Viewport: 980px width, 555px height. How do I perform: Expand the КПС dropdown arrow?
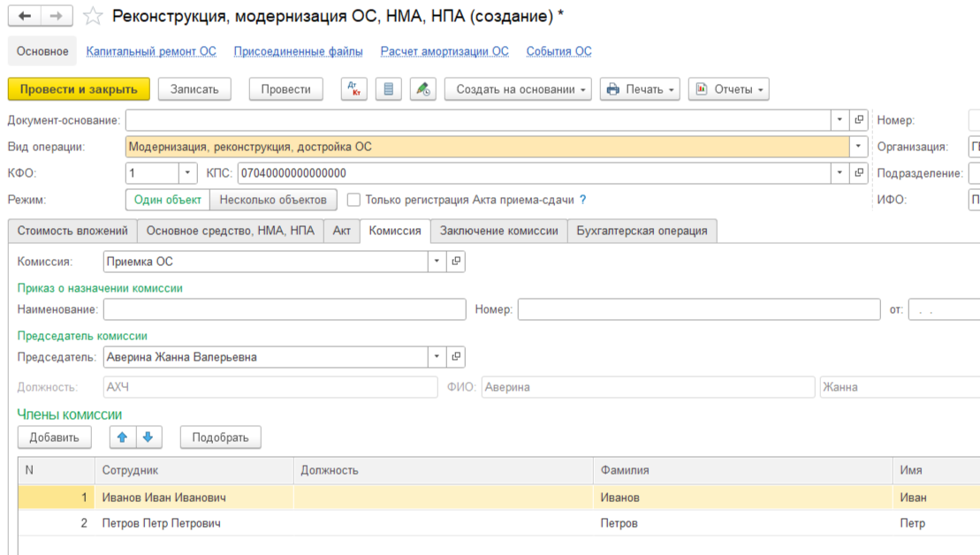(840, 173)
